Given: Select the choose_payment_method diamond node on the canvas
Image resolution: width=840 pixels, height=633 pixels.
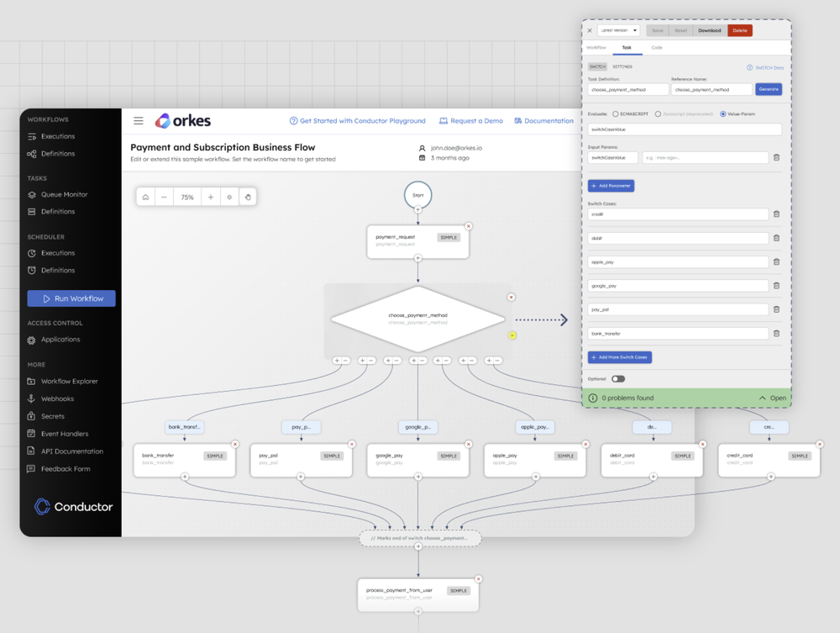Looking at the screenshot, I should point(417,319).
